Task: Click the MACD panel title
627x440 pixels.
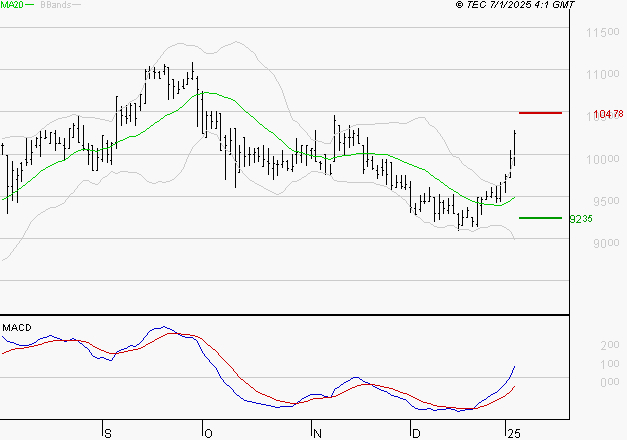Action: pos(17,328)
